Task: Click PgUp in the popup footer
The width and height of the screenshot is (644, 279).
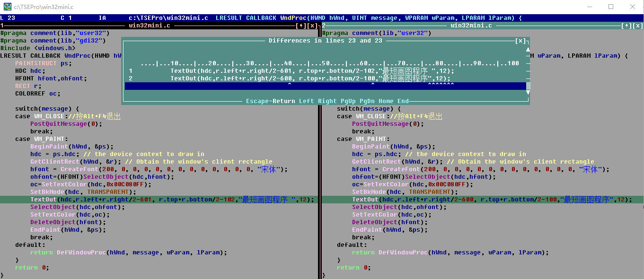Action: [348, 101]
